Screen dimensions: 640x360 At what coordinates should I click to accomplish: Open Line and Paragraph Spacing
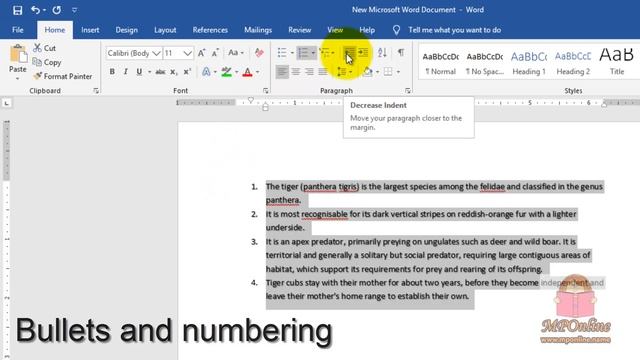(342, 72)
